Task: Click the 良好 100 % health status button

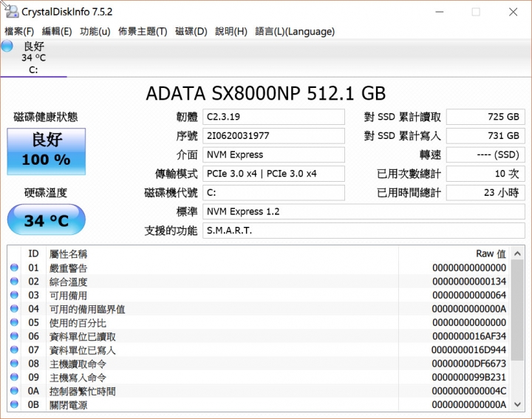Action: 46,151
